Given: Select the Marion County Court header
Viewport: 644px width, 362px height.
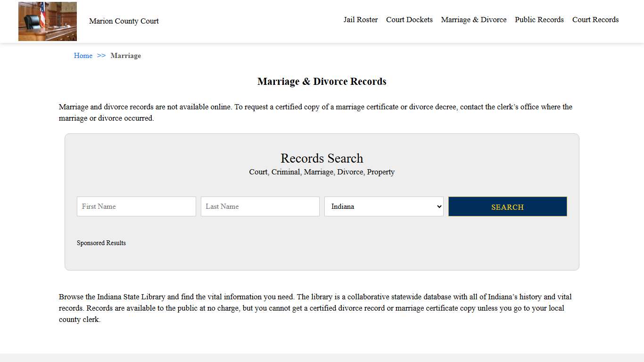Looking at the screenshot, I should 124,21.
